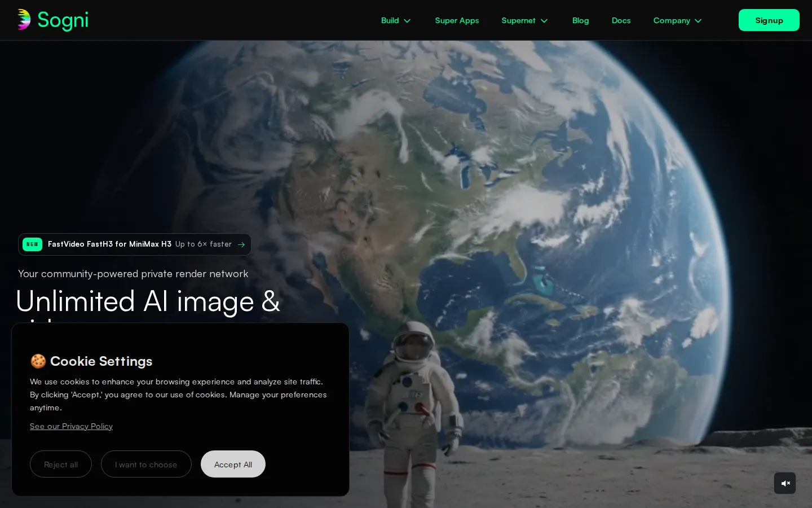The image size is (812, 508).
Task: Accept All cookies
Action: [x=233, y=464]
